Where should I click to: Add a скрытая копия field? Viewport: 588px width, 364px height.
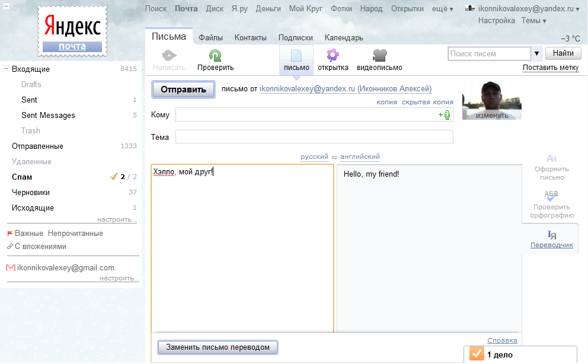[x=427, y=103]
